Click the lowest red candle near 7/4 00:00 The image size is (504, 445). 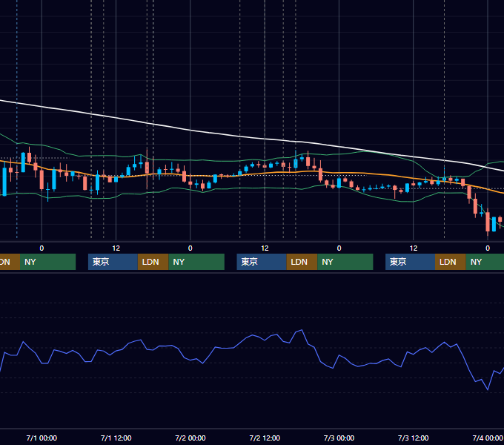click(488, 222)
